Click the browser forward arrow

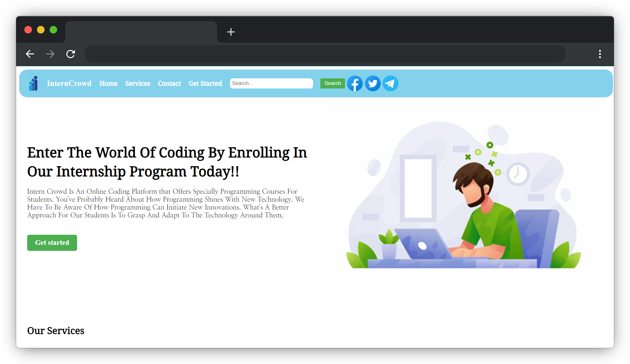(50, 54)
